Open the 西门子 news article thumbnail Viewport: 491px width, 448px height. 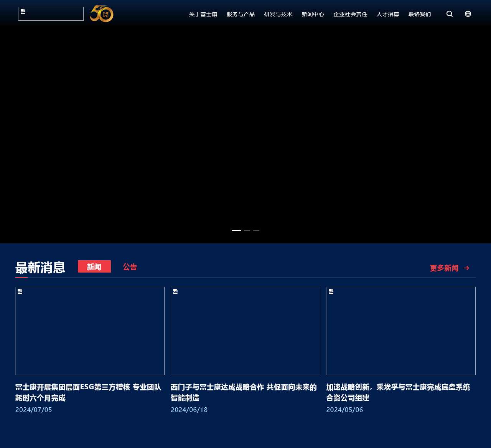[245, 331]
